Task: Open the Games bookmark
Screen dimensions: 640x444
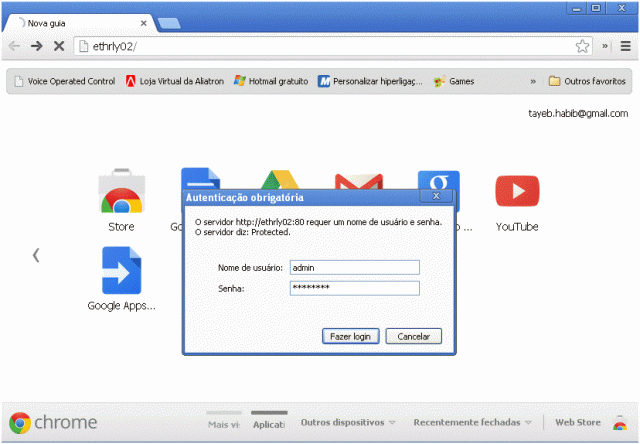Action: pos(454,81)
